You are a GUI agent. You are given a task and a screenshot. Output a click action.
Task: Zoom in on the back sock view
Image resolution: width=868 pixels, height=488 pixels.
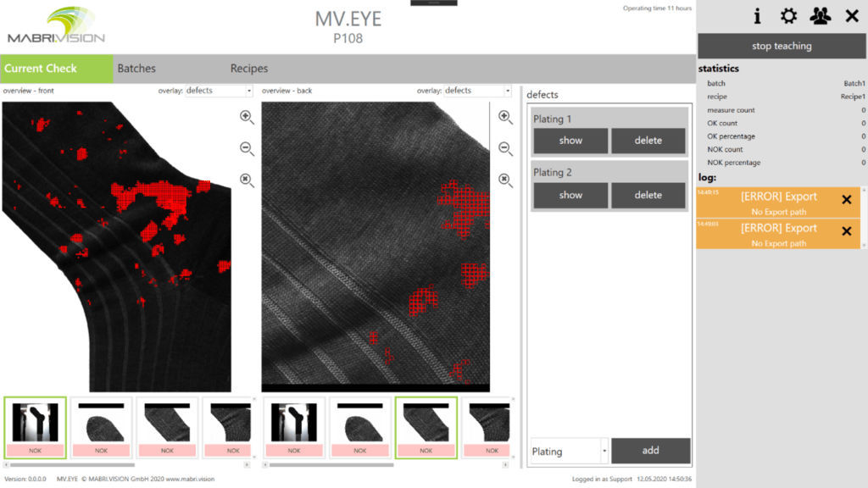click(505, 118)
